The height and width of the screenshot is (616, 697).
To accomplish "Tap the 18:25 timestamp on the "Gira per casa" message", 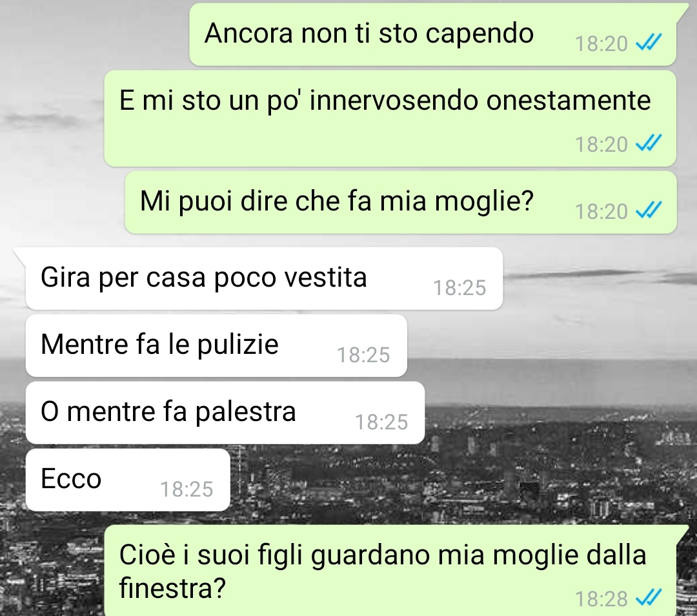I will (x=460, y=288).
